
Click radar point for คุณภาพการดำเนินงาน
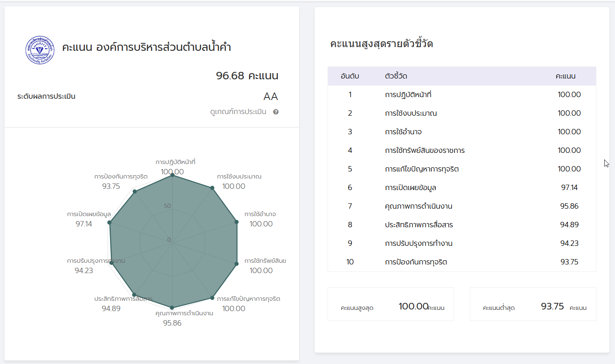coord(172,308)
